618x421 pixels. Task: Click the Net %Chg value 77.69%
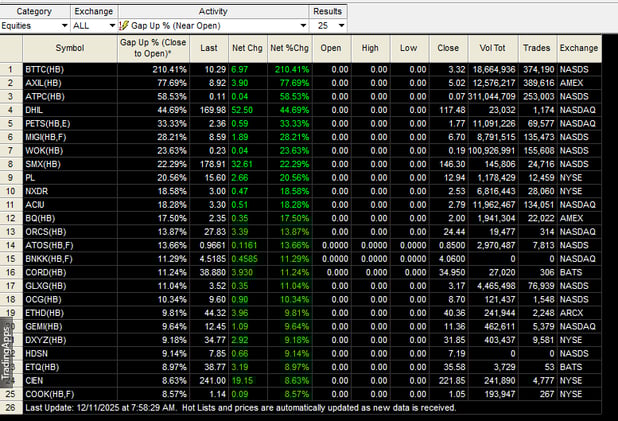[294, 83]
